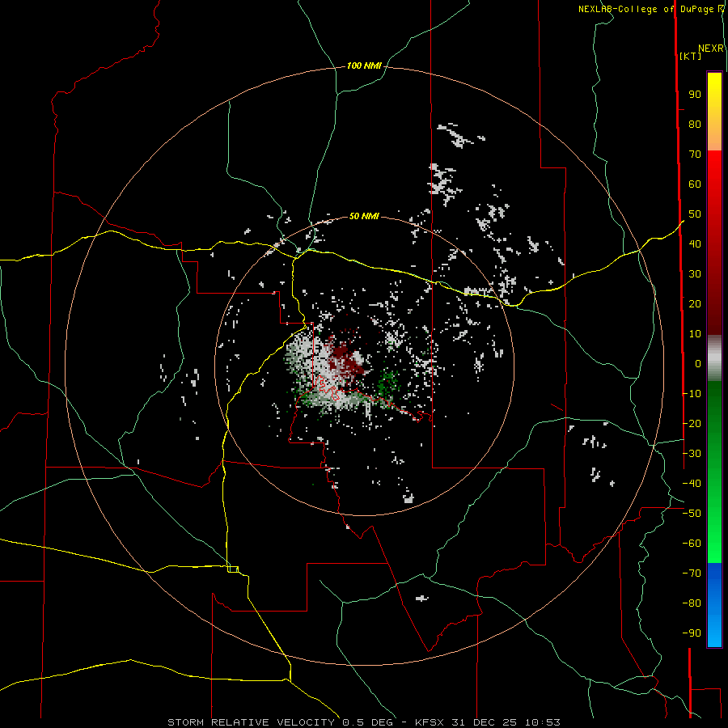
Task: Click the gray zero-velocity color bar segment
Action: click(x=714, y=358)
